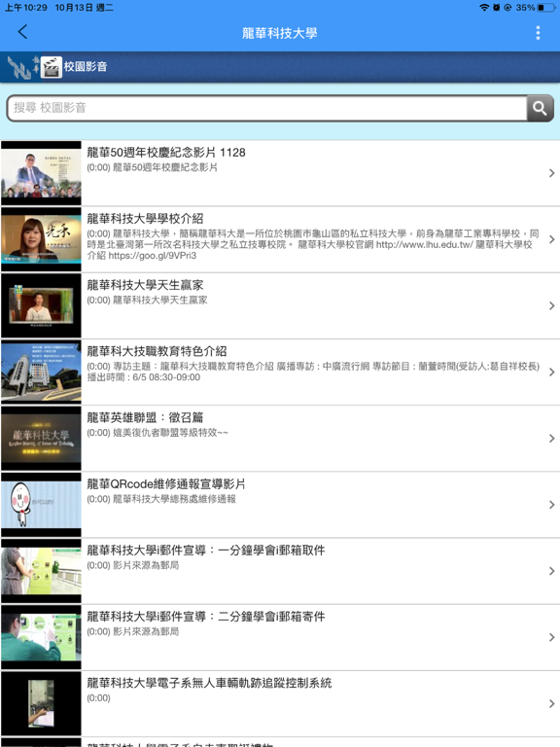Tap status bar time 上午10:29
The width and height of the screenshot is (560, 747).
[x=25, y=7]
